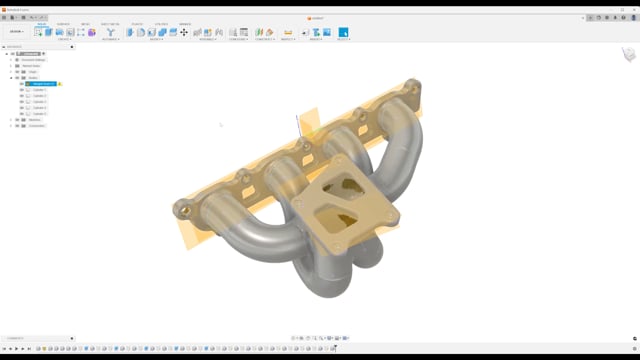Select the Create Sketch tool
The height and width of the screenshot is (360, 640).
[x=38, y=32]
